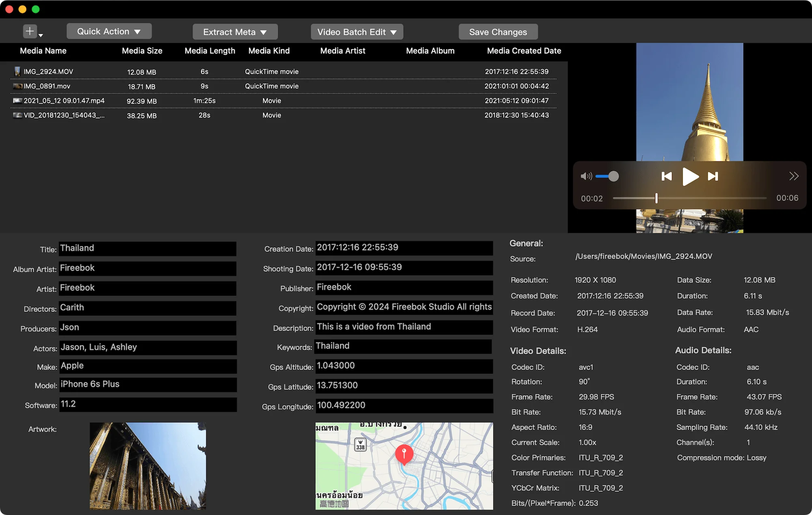Click the red map location pin

[x=404, y=454]
